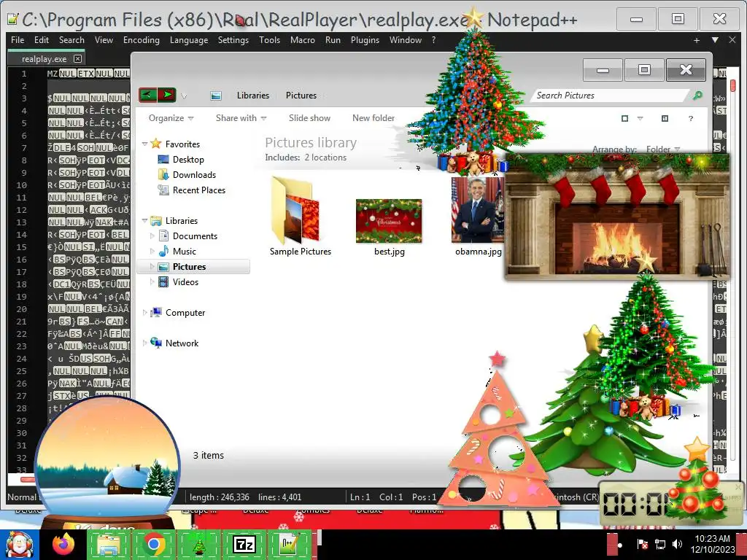Image resolution: width=747 pixels, height=560 pixels.
Task: Click the plus button in the Notepad++ menu bar
Action: [697, 41]
